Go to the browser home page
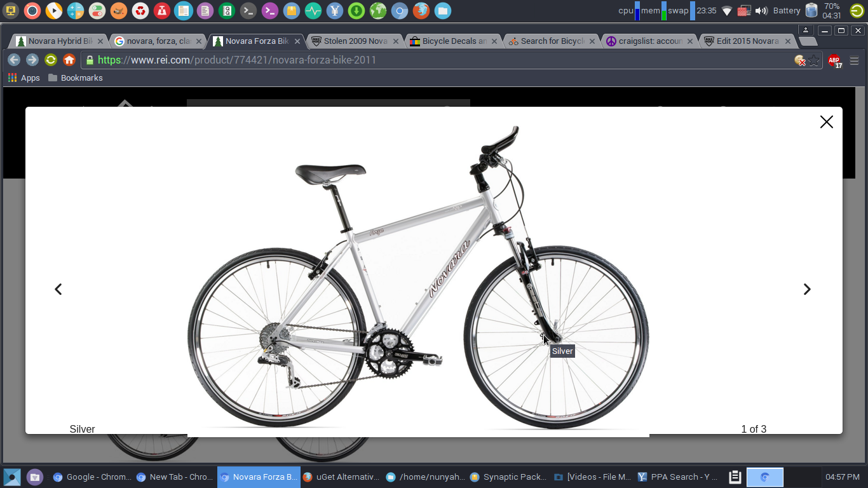Viewport: 868px width, 488px height. (x=69, y=60)
